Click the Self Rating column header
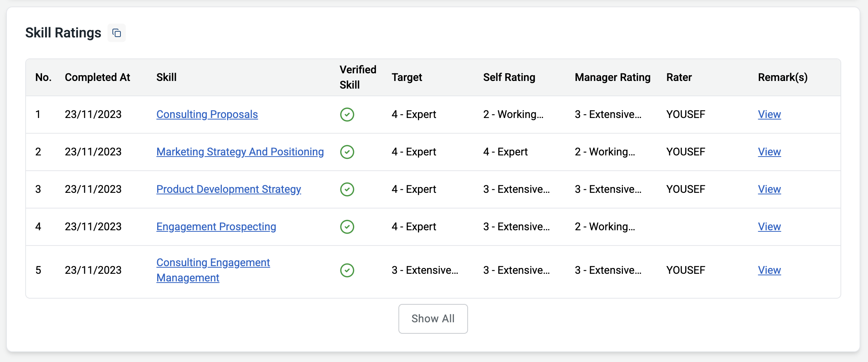 click(x=509, y=78)
